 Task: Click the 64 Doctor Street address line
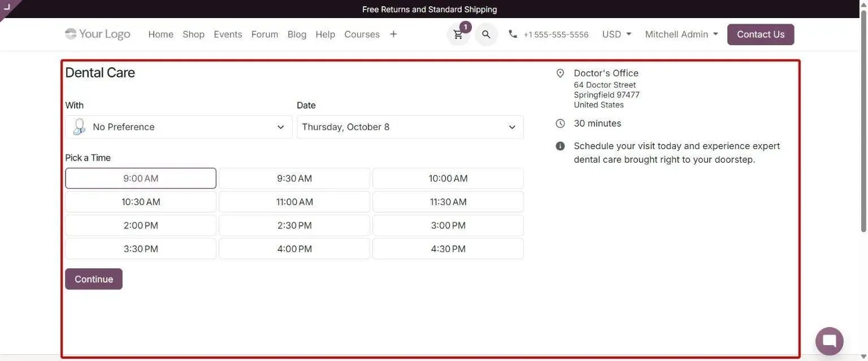(x=605, y=85)
